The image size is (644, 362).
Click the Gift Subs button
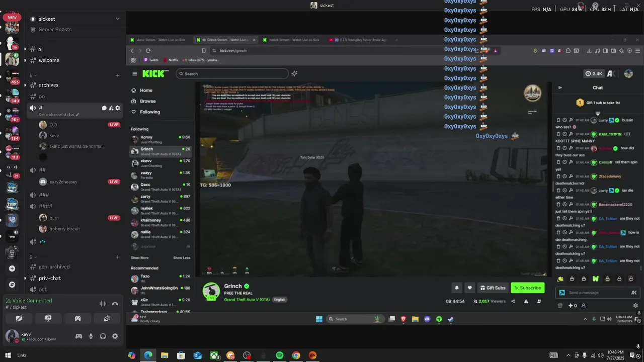coord(493,288)
